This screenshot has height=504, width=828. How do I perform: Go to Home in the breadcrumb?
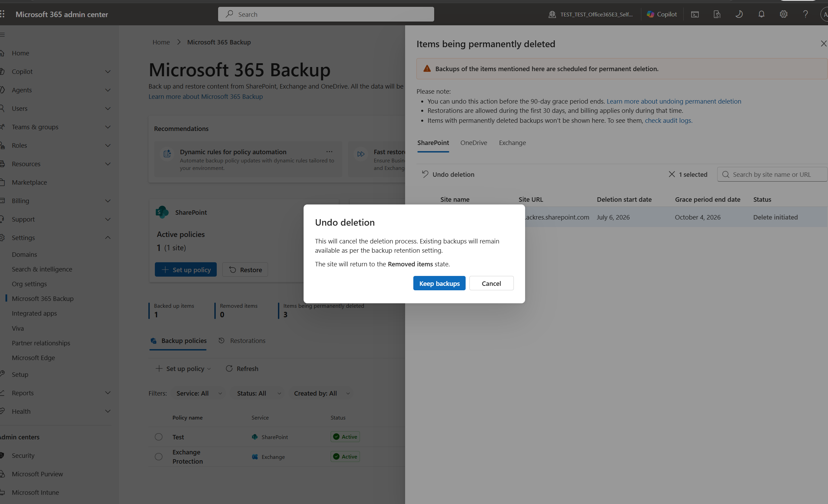(x=161, y=42)
